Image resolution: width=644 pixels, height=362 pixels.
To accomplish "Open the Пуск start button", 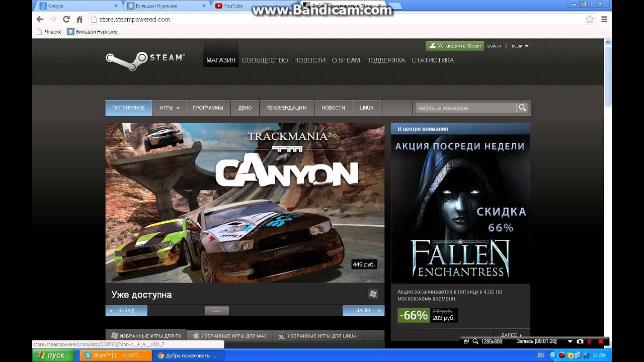I will point(54,355).
